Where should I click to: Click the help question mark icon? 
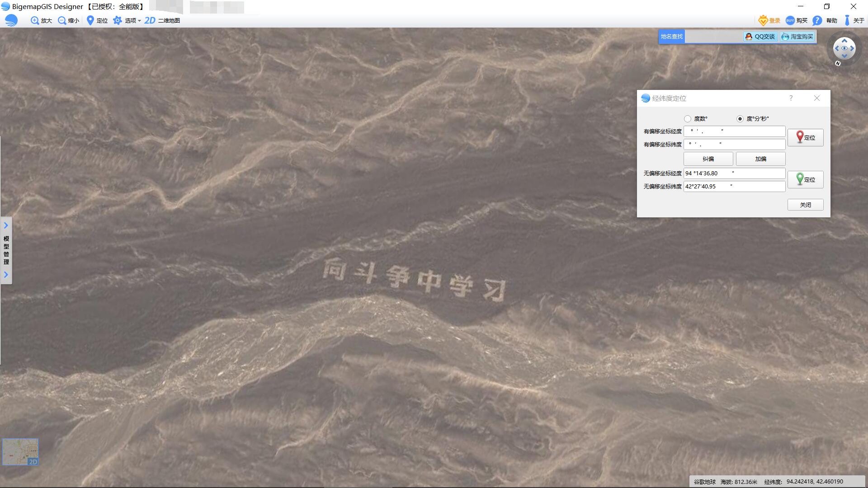coord(817,20)
